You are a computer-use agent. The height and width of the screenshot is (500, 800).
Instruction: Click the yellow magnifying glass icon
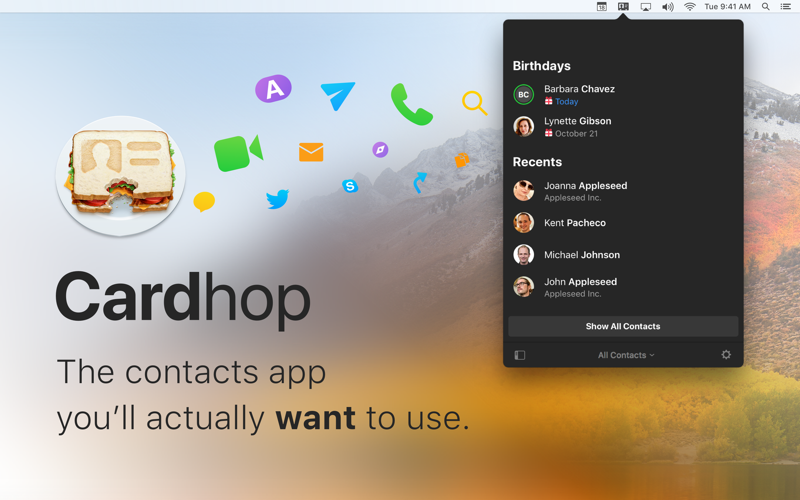click(x=474, y=103)
